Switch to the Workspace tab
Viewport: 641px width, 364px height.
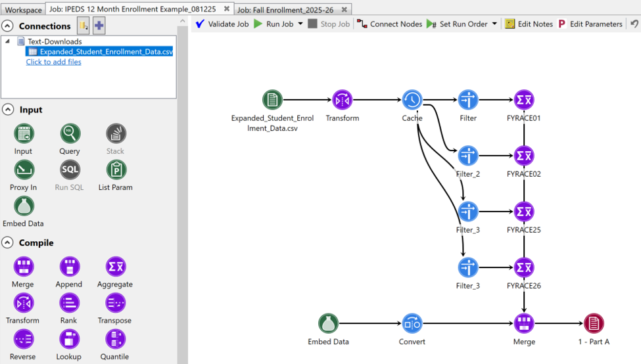pos(23,9)
